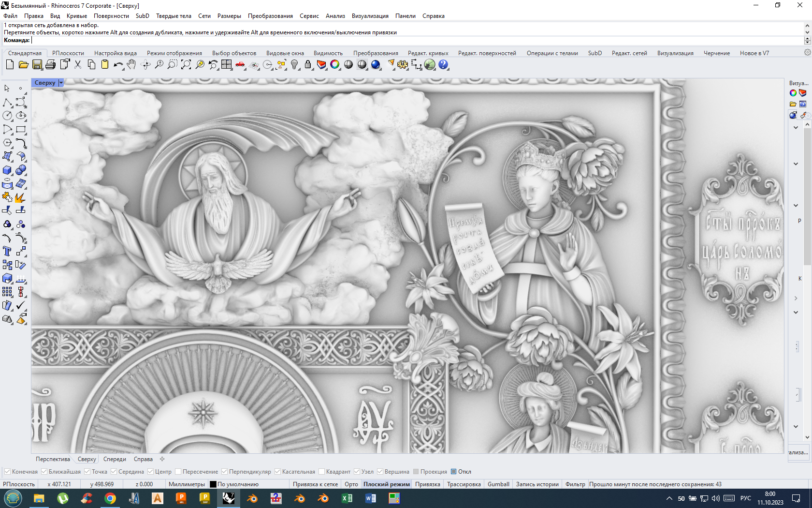Toggle Привязка к сетке in the status bar

click(x=315, y=484)
